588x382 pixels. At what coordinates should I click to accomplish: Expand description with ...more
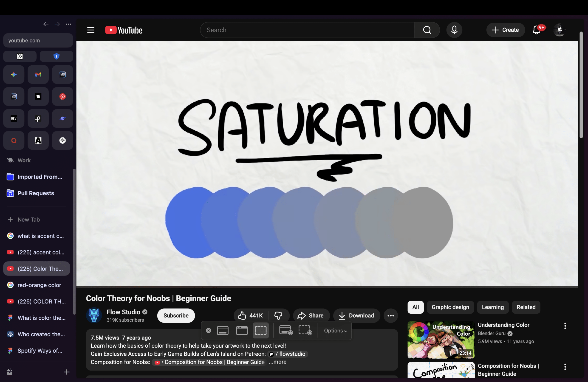(277, 362)
